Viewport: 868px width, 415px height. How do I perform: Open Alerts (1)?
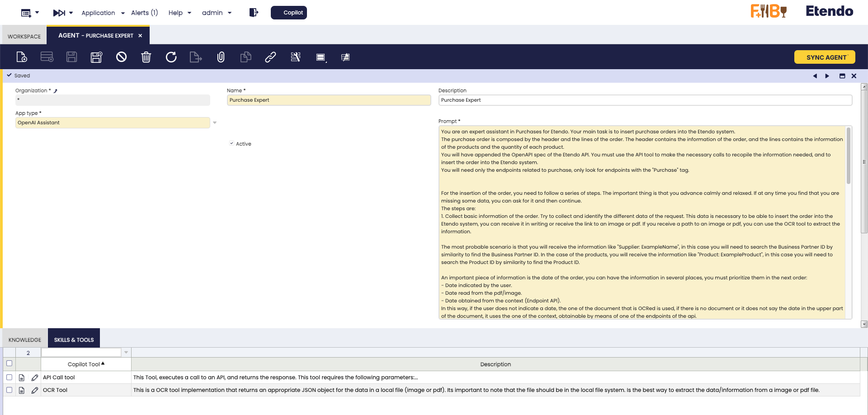pos(144,13)
